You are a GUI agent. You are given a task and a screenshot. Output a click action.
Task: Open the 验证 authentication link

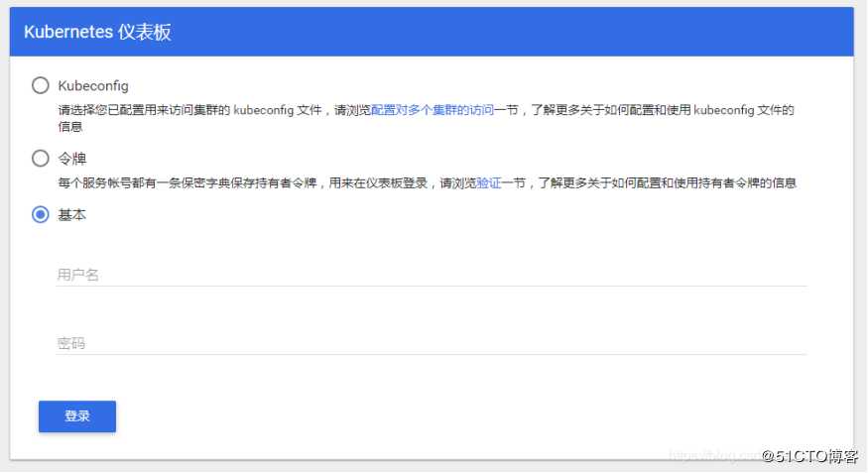click(488, 183)
